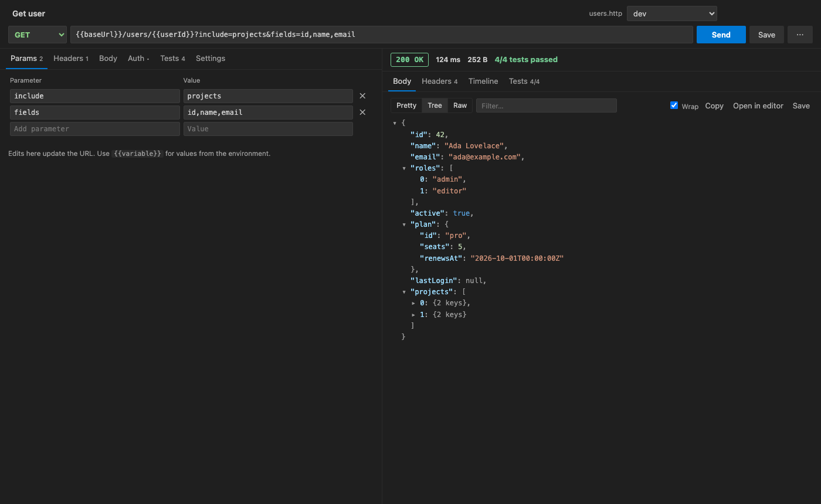This screenshot has height=504, width=821.
Task: Remove the include parameter row
Action: 362,96
